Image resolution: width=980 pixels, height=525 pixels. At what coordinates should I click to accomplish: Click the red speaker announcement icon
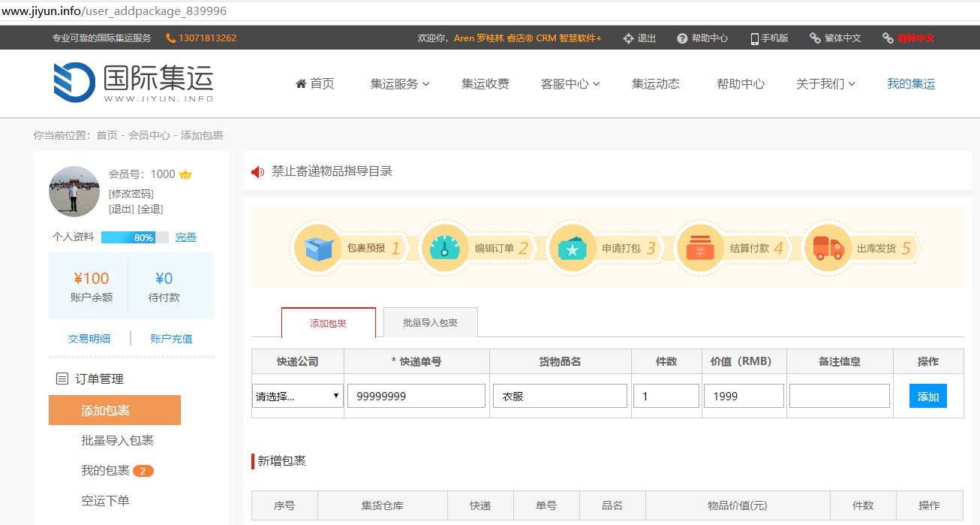258,172
